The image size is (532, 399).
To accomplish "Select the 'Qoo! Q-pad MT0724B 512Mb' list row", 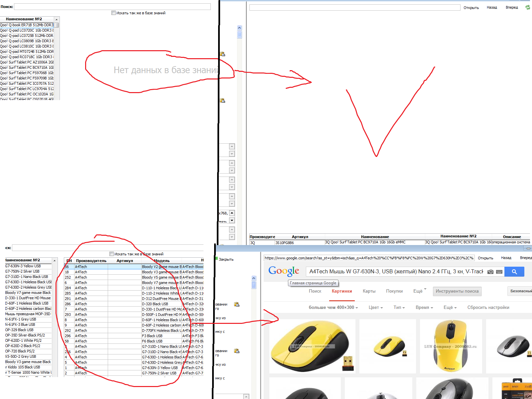I will pyautogui.click(x=27, y=52).
